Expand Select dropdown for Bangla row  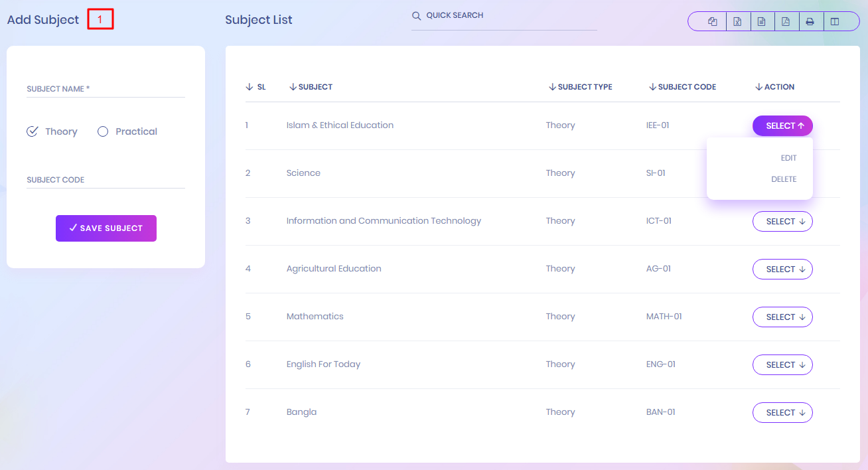point(782,412)
